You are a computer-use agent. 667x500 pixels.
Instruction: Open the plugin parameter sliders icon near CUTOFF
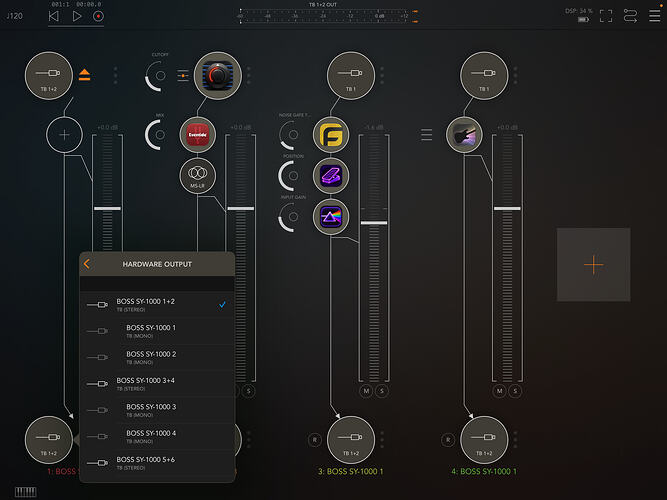coord(183,76)
